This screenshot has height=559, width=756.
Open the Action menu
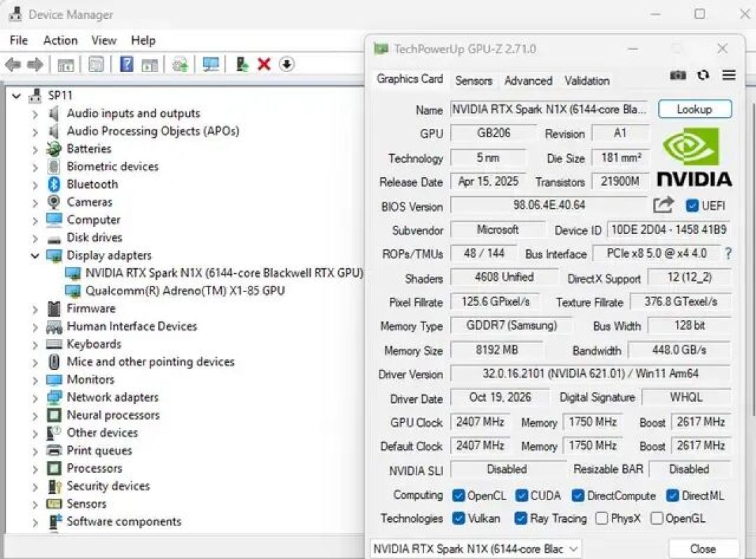click(60, 40)
